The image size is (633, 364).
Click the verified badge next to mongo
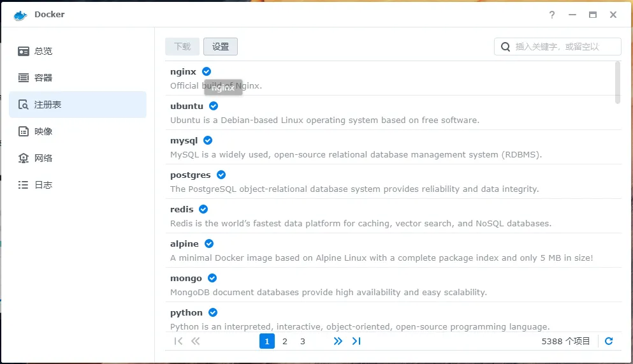point(212,278)
